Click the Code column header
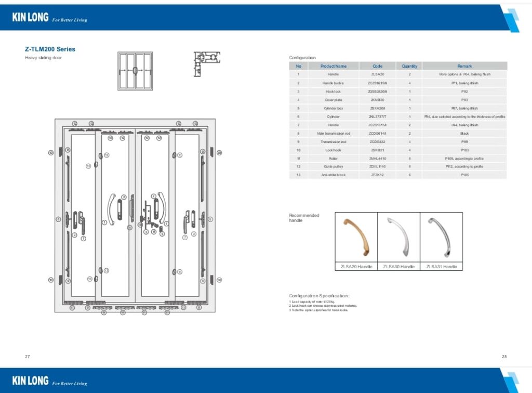The width and height of the screenshot is (532, 393). pyautogui.click(x=377, y=66)
